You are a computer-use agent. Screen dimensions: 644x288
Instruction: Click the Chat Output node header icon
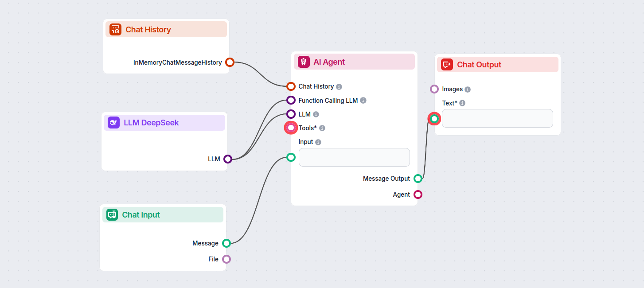click(x=447, y=64)
